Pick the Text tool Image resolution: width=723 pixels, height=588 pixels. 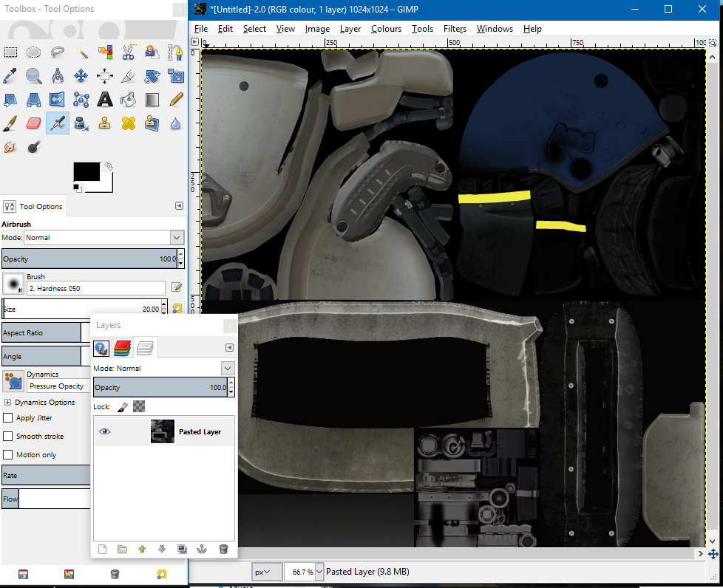click(105, 100)
